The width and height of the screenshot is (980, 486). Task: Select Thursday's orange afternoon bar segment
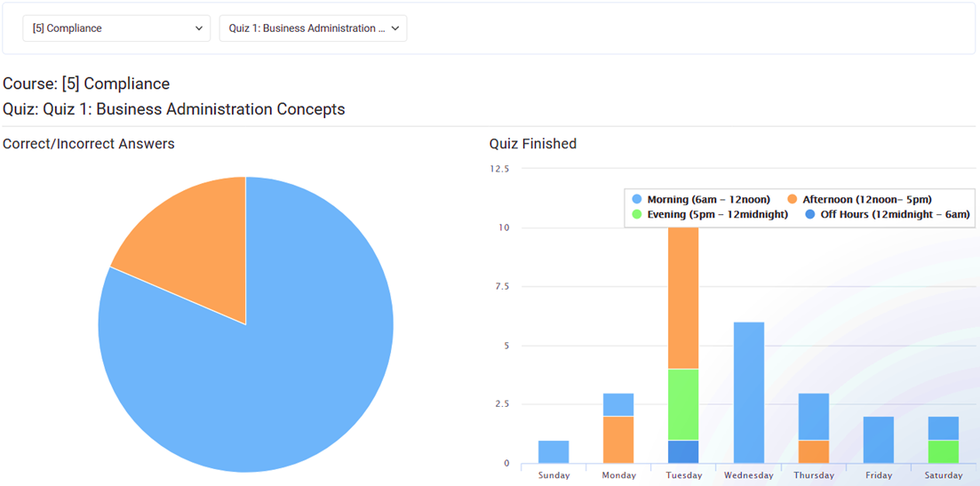(814, 451)
